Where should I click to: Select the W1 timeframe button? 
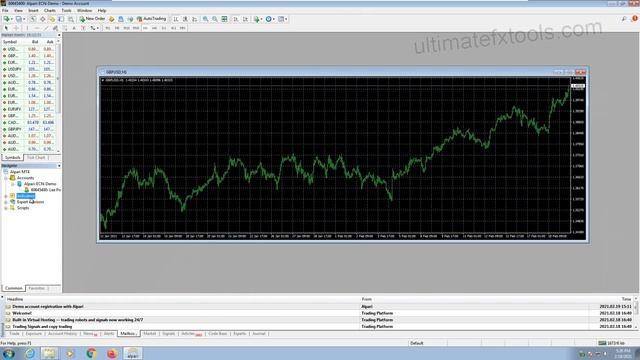[x=173, y=28]
